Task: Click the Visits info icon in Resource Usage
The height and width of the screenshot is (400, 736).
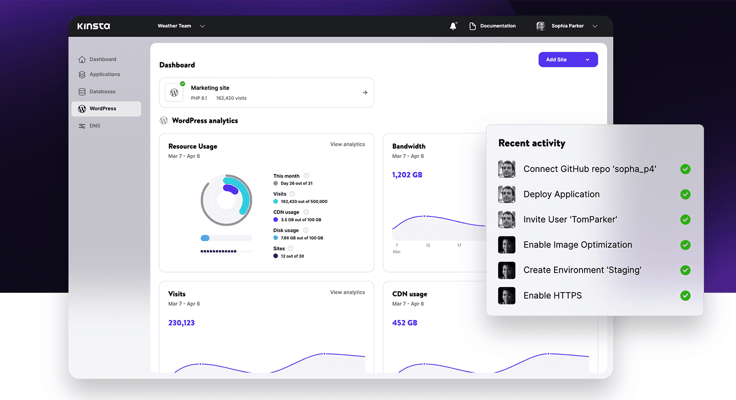Action: 292,194
